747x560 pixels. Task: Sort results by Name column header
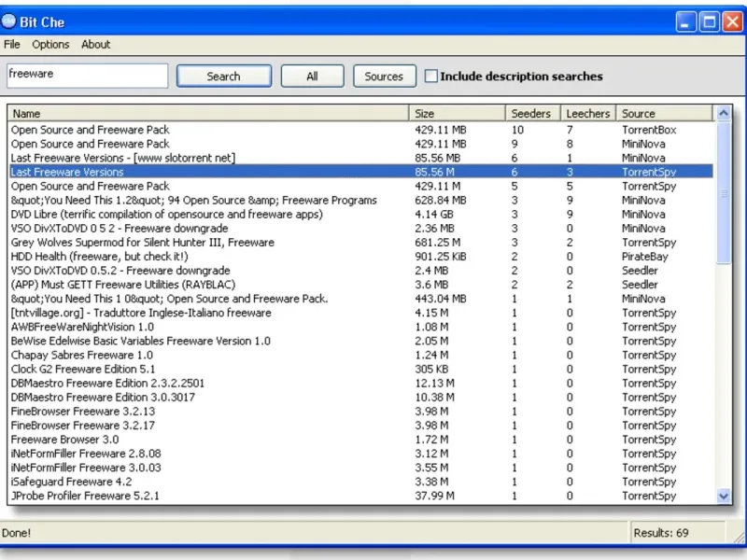click(208, 113)
